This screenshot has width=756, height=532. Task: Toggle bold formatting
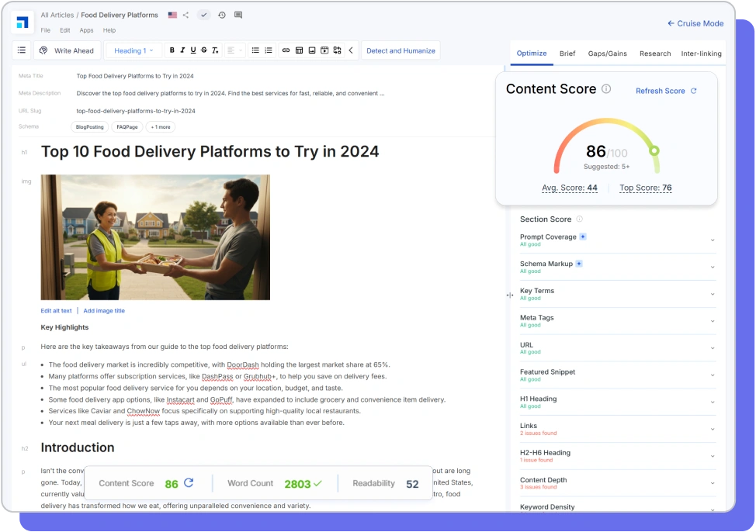[x=172, y=50]
